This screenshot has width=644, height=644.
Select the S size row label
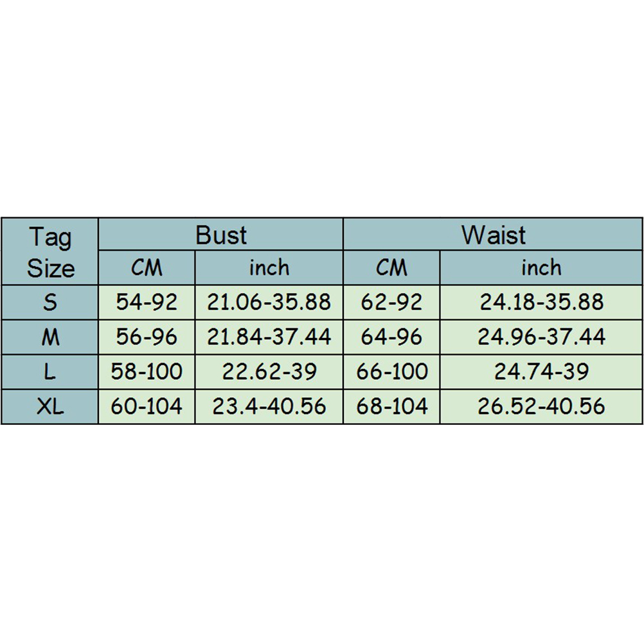(x=50, y=302)
